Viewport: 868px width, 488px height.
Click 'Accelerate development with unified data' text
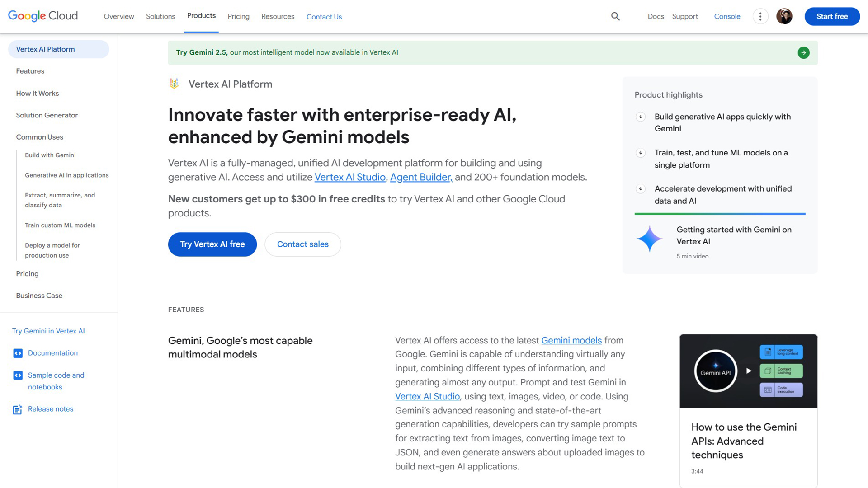click(723, 195)
